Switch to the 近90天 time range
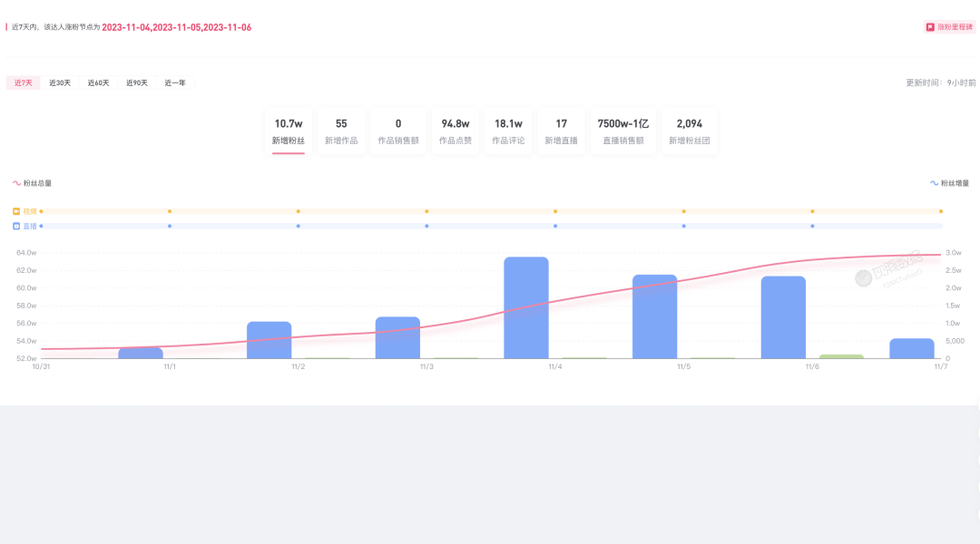Image resolution: width=980 pixels, height=544 pixels. click(x=137, y=83)
